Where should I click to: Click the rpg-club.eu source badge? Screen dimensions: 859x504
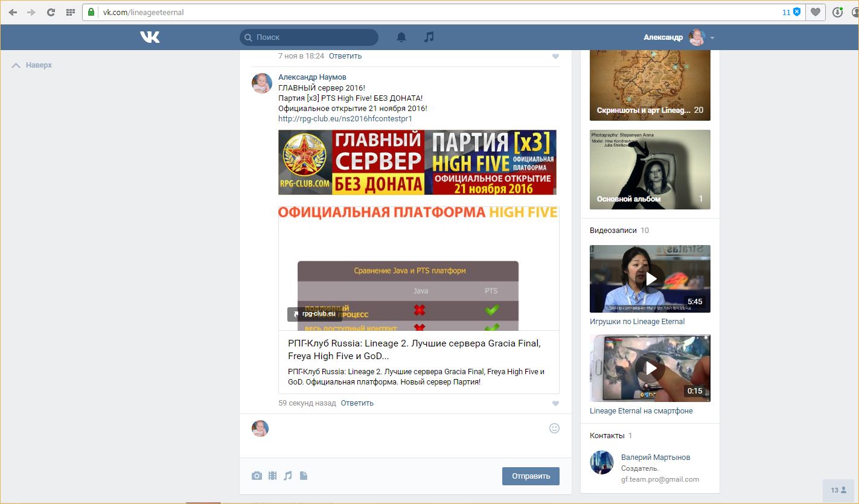315,314
